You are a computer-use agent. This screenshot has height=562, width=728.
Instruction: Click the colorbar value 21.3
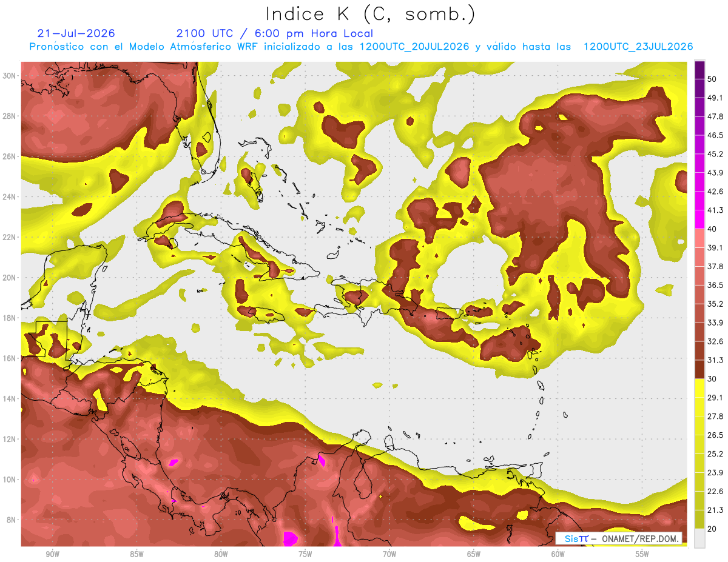715,510
